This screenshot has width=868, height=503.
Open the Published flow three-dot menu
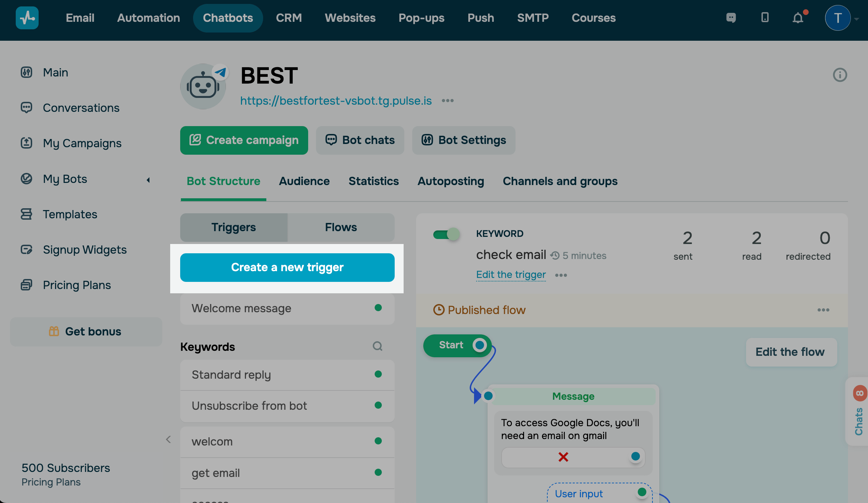pyautogui.click(x=823, y=310)
